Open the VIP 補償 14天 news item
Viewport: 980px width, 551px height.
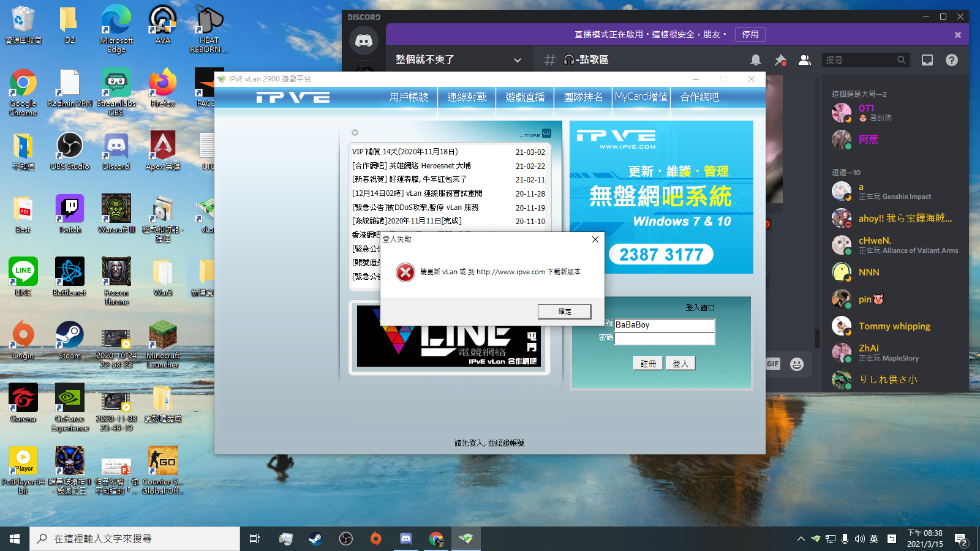405,152
